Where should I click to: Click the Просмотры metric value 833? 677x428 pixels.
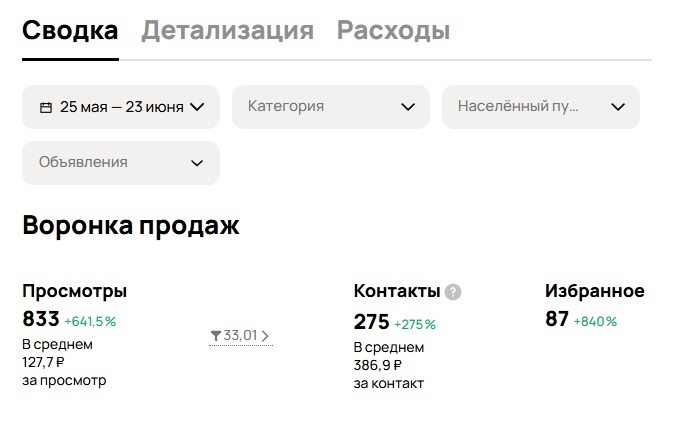(x=41, y=320)
